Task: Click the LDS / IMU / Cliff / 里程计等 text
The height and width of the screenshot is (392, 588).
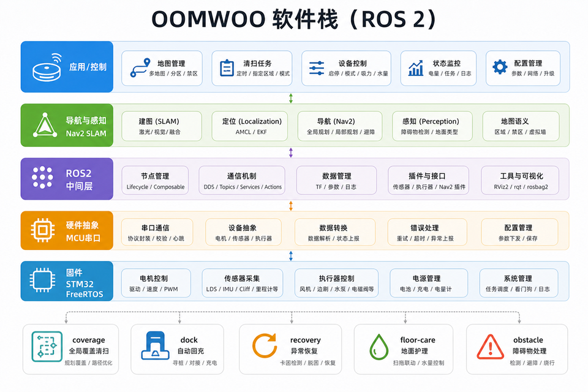Action: click(x=243, y=289)
